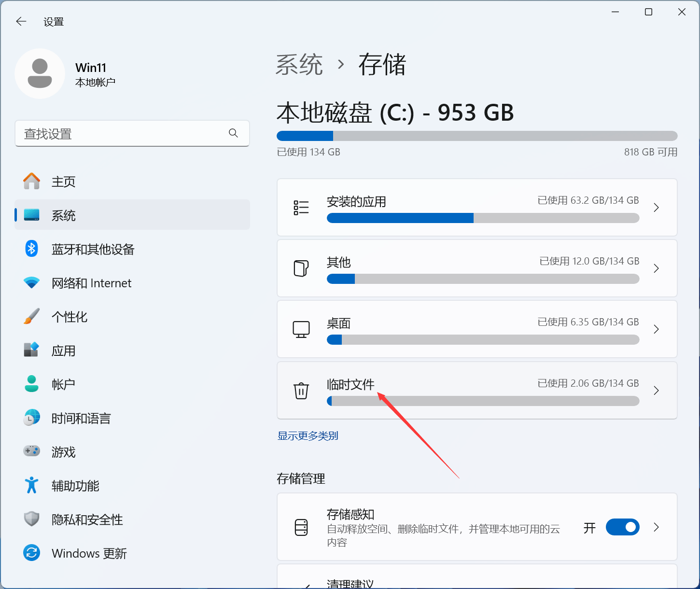Click the 隐私和安全性 shield icon
700x589 pixels.
click(32, 519)
